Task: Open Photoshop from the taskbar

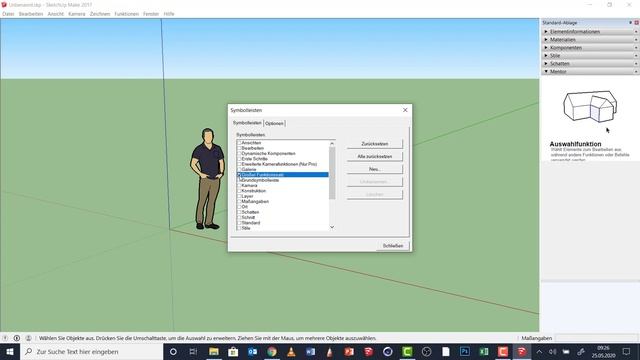Action: pyautogui.click(x=464, y=351)
